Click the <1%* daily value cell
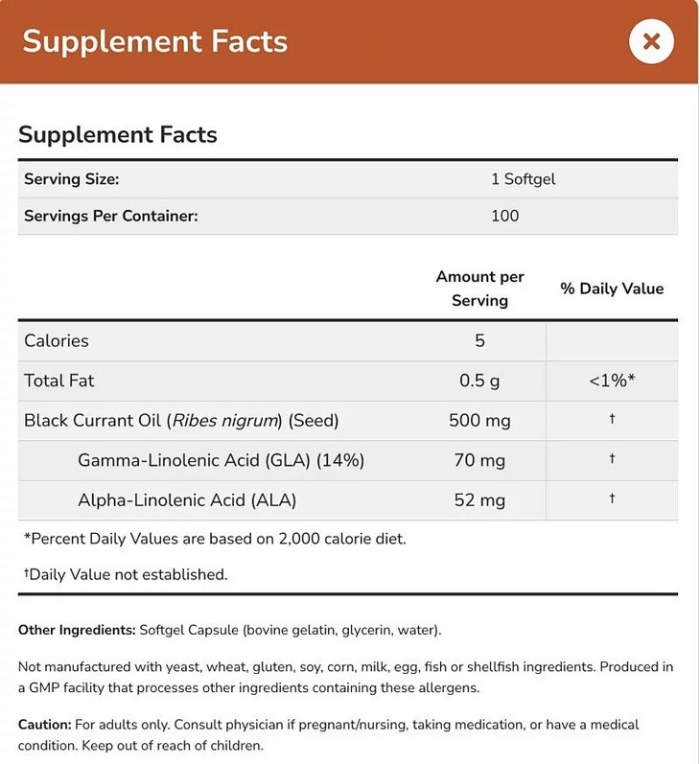This screenshot has height=764, width=700. click(612, 381)
